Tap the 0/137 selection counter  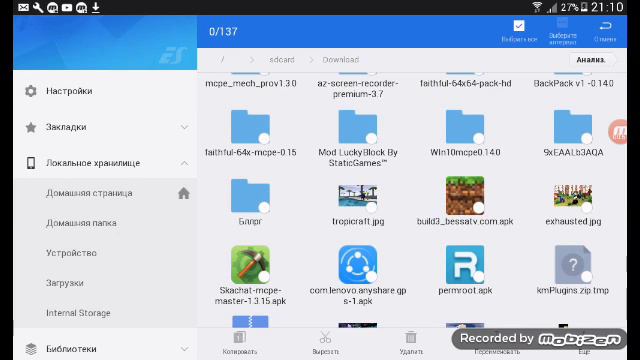[x=223, y=32]
